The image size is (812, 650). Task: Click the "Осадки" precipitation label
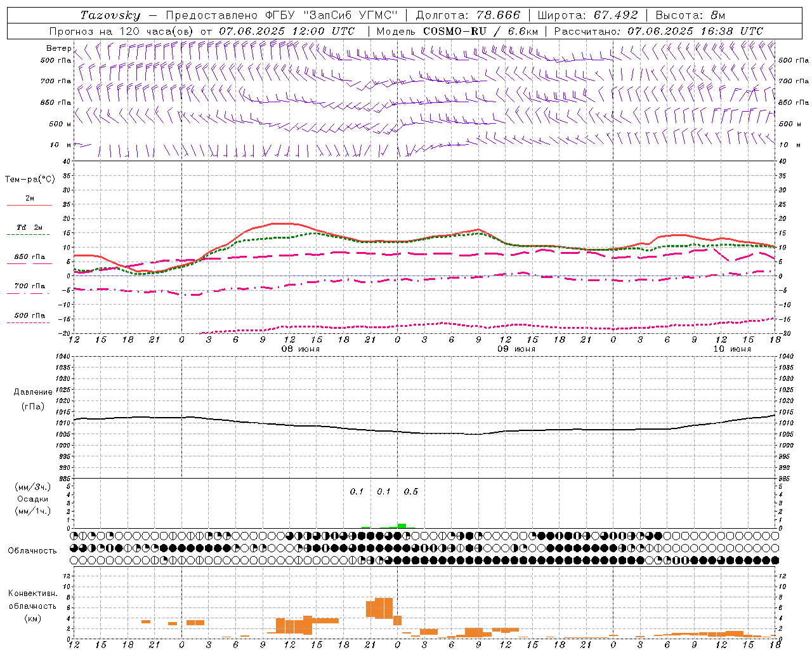(33, 499)
